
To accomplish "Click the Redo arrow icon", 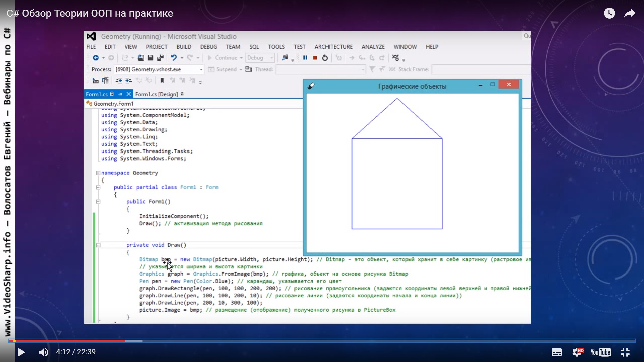I will click(x=190, y=58).
